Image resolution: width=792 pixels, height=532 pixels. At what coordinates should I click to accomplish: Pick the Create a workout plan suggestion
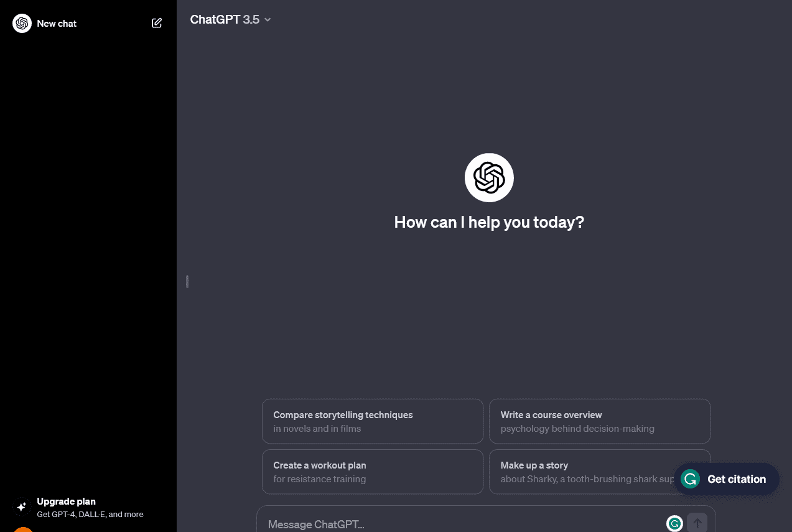372,472
